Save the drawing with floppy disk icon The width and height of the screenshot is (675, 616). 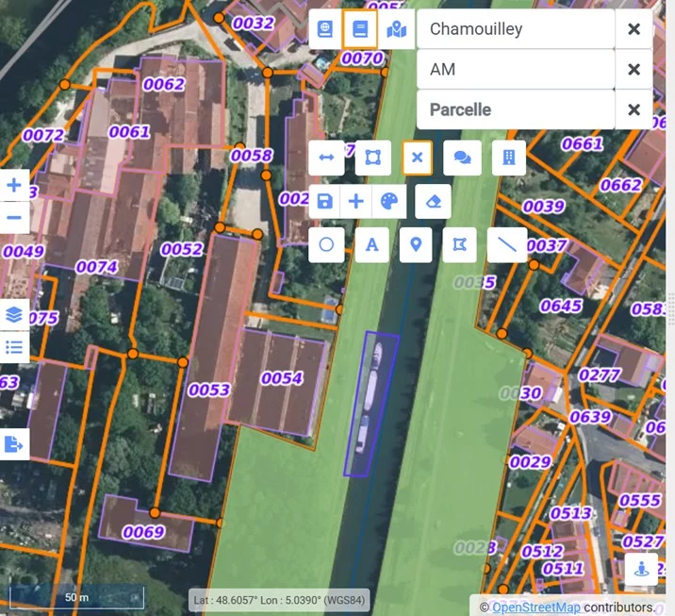pyautogui.click(x=325, y=201)
